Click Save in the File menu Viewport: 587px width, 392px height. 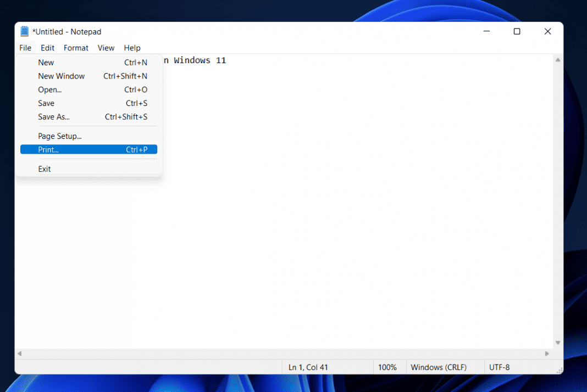[x=46, y=103]
